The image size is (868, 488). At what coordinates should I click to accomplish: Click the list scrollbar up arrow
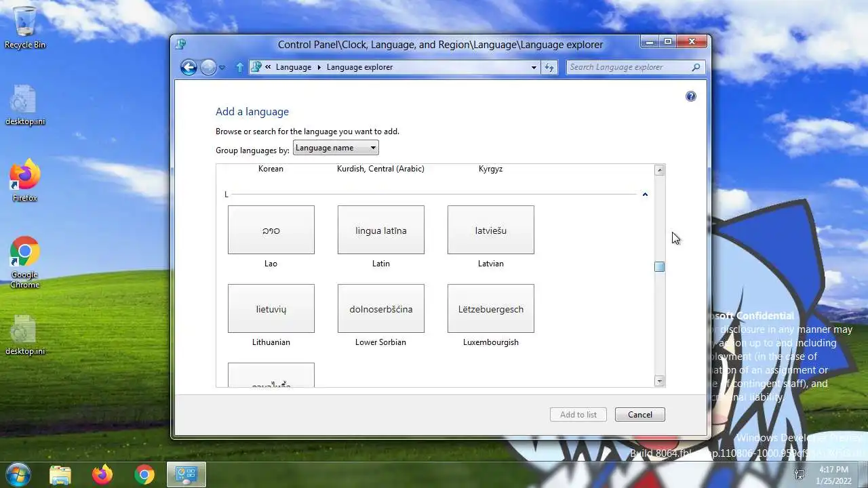(660, 170)
